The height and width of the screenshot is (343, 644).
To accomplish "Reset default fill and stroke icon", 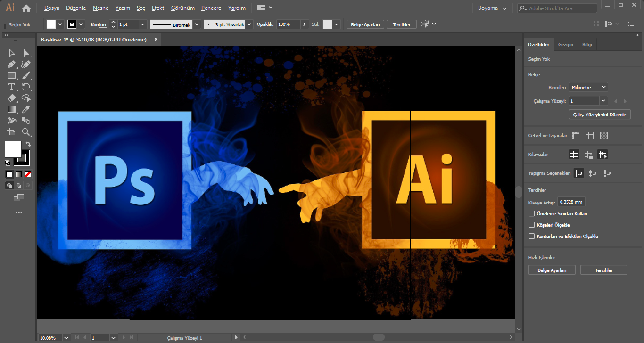I will click(8, 163).
